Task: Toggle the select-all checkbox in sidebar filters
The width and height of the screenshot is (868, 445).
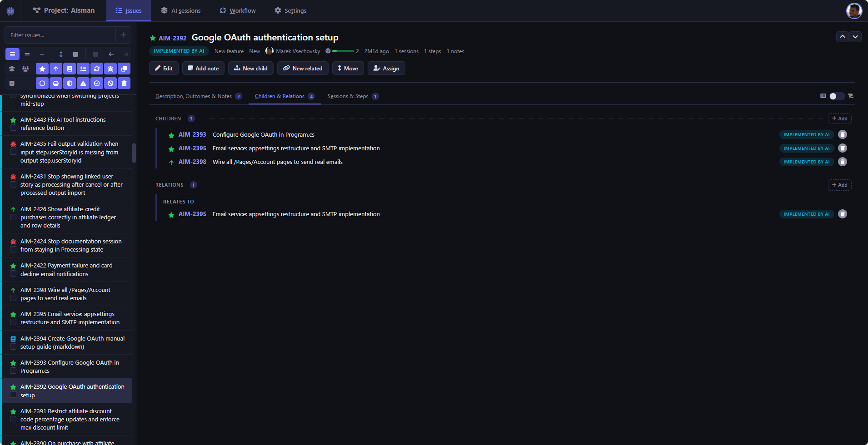Action: pos(12,84)
